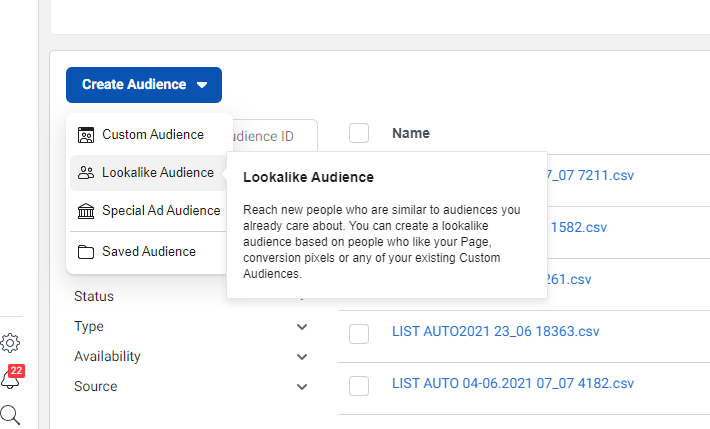The width and height of the screenshot is (710, 429).
Task: Check the box for LIST AUTO 04-06.2021 07_07 4182.csv
Action: pyautogui.click(x=359, y=385)
